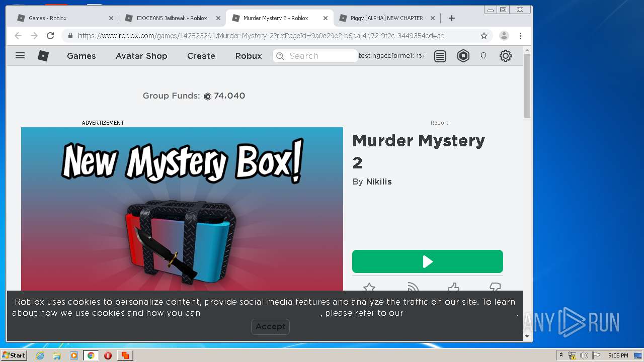Accept the cookie notice
644x362 pixels.
[x=270, y=326]
